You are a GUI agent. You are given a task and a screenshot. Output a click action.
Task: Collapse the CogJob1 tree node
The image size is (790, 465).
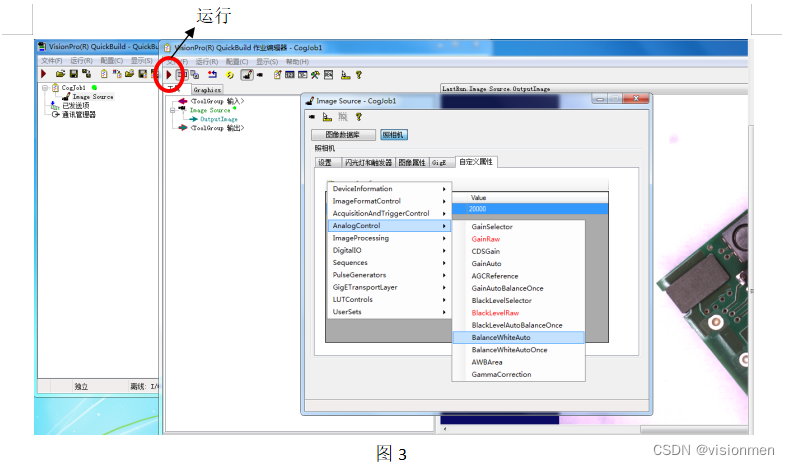45,88
